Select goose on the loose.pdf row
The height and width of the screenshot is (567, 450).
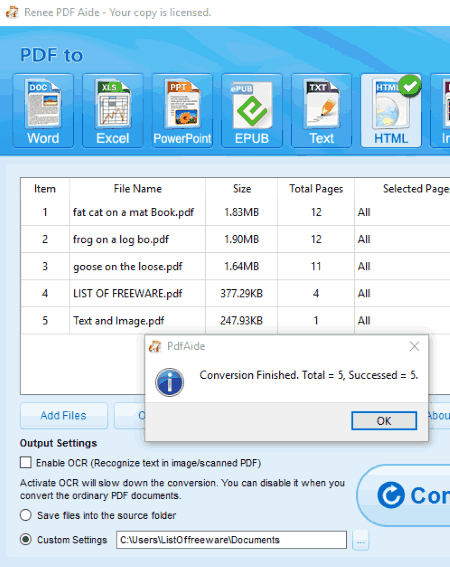235,267
